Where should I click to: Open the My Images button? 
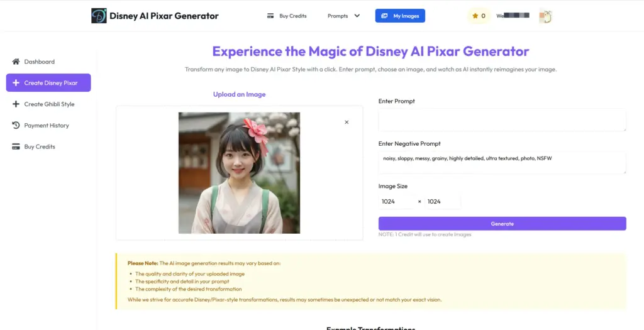click(400, 16)
